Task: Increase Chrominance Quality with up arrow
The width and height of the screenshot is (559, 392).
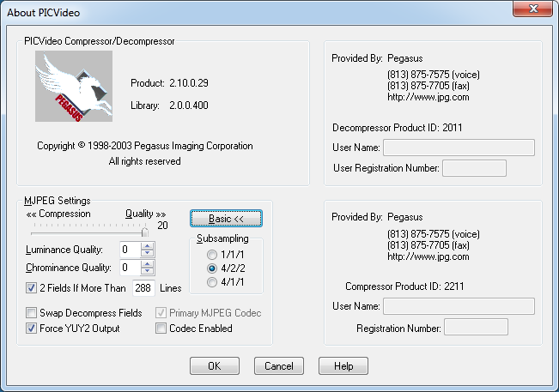Action: (x=147, y=264)
